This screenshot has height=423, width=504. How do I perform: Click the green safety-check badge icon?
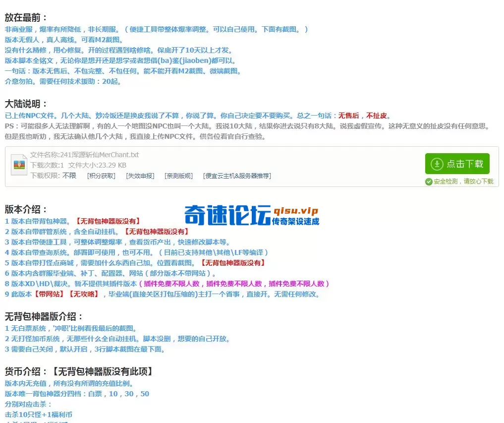pos(429,181)
